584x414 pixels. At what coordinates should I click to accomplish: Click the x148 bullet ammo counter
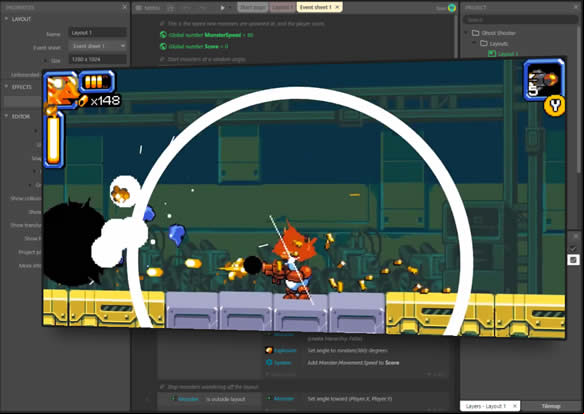(x=99, y=101)
